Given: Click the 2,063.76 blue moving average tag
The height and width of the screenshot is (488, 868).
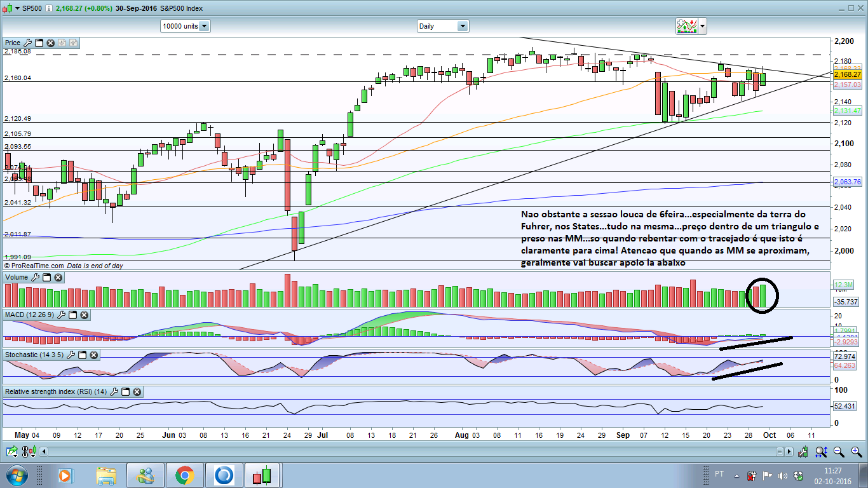Looking at the screenshot, I should click(847, 182).
